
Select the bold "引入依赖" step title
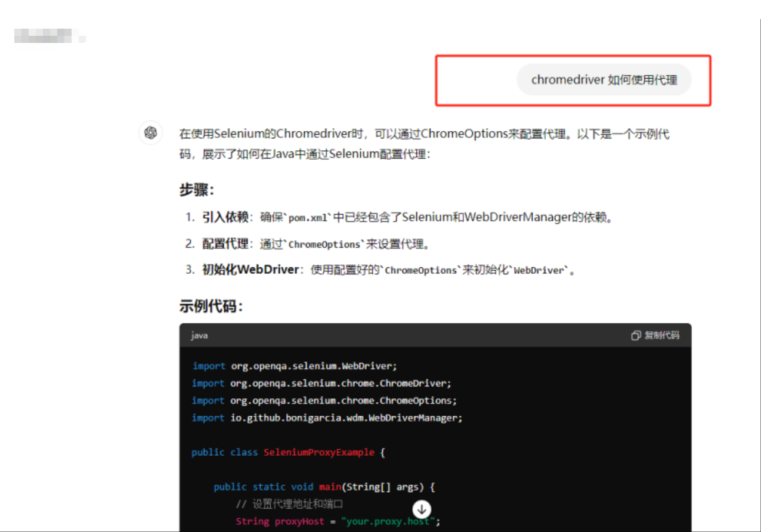(225, 217)
